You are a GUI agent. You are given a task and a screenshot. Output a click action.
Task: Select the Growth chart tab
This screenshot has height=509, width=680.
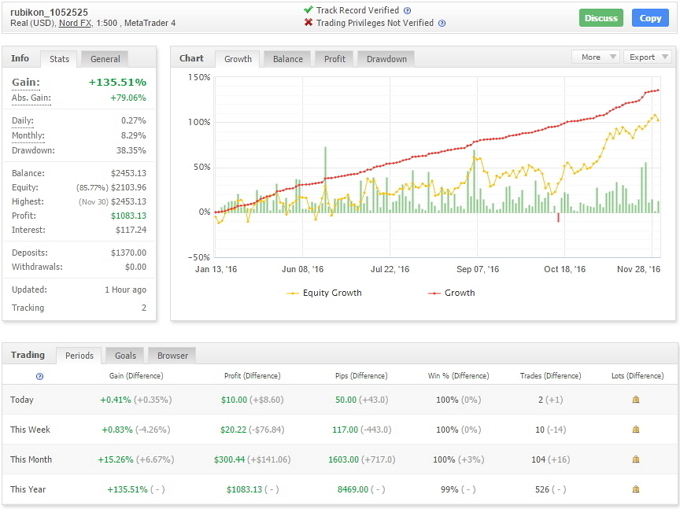238,59
